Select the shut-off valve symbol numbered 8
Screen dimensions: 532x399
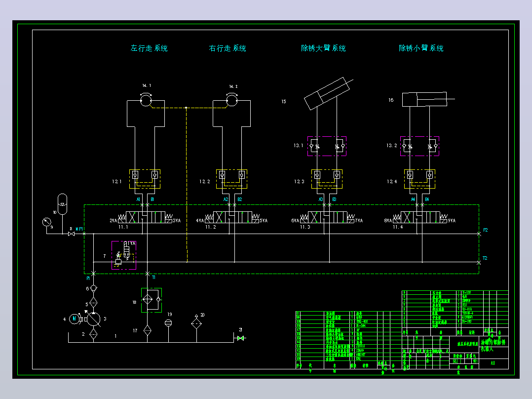71,234
